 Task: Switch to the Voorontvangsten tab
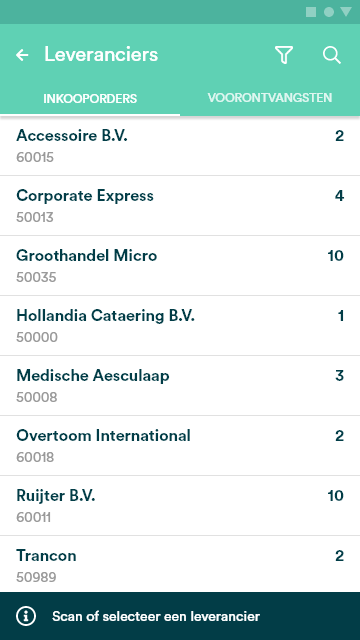[270, 98]
